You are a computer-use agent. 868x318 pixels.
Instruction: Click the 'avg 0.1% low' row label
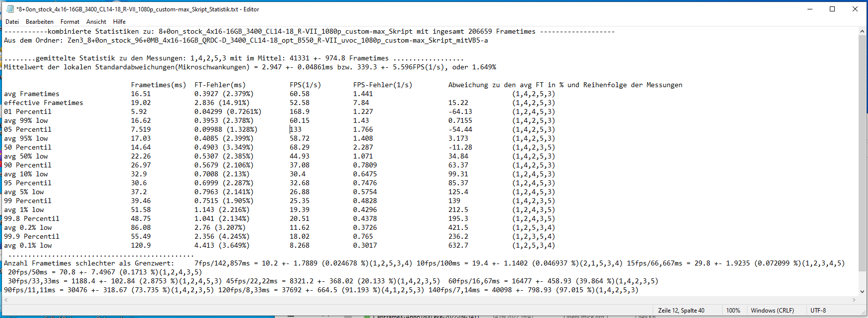[28, 246]
